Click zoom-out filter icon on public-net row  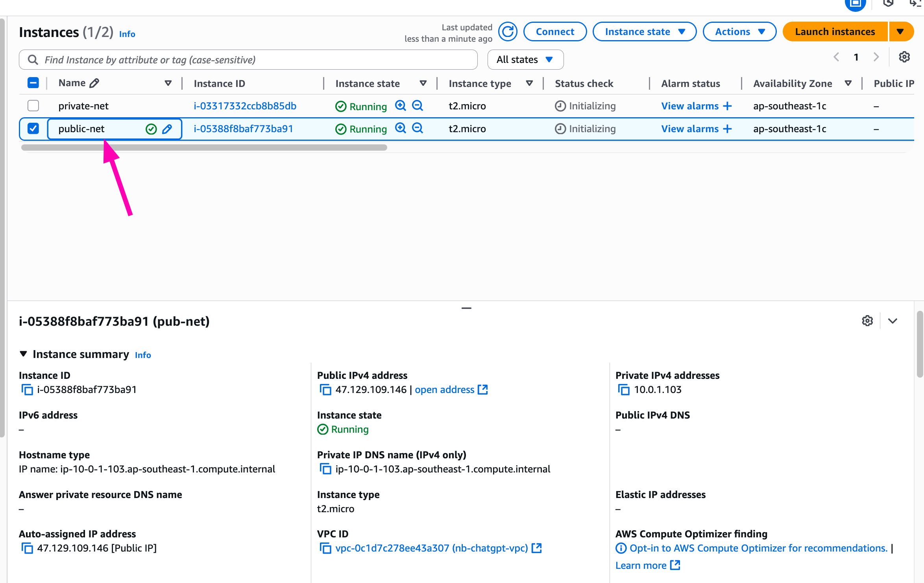click(417, 128)
